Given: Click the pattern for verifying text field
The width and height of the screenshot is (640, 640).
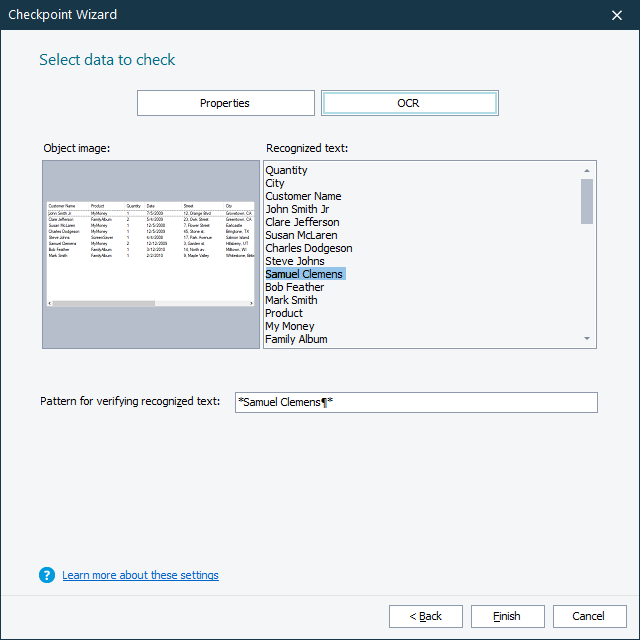Looking at the screenshot, I should coord(415,402).
